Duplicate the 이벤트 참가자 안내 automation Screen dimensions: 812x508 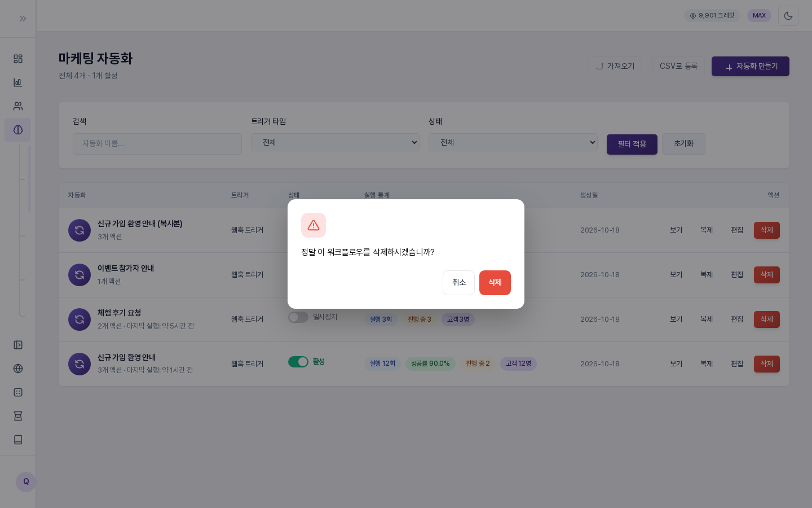coord(707,275)
